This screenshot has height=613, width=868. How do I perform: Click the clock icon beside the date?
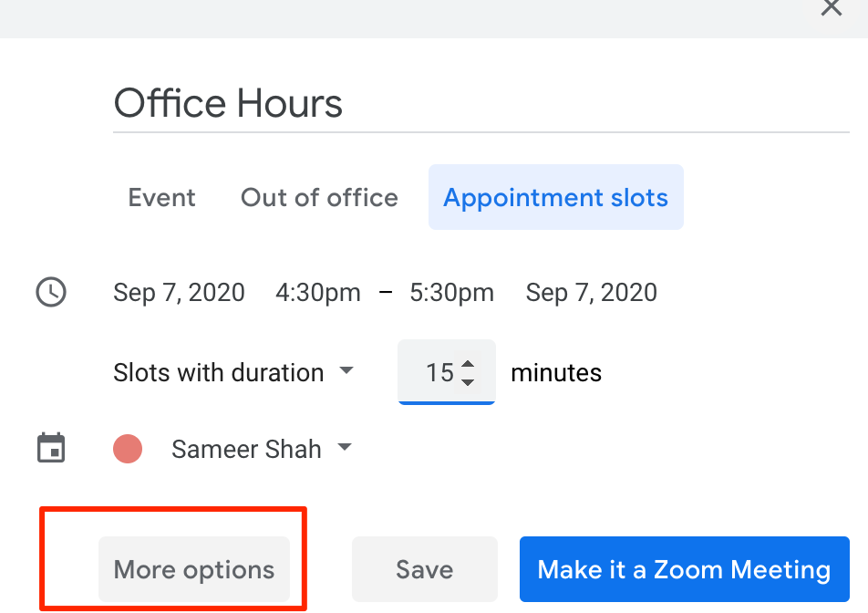coord(51,292)
